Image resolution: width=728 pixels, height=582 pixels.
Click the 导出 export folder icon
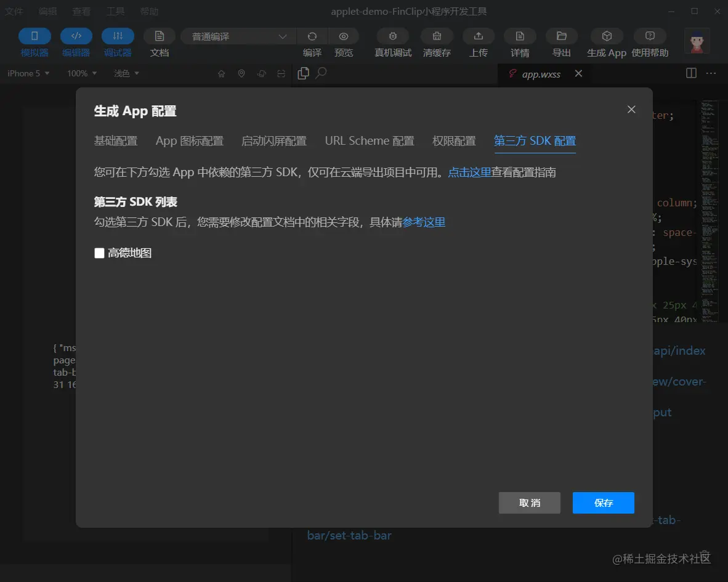561,36
